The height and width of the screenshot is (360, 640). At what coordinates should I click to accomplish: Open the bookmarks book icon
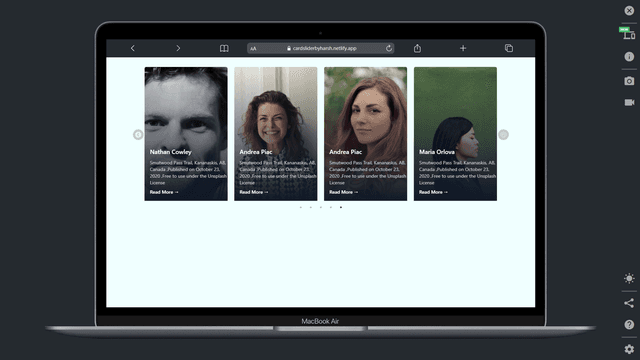pos(224,48)
